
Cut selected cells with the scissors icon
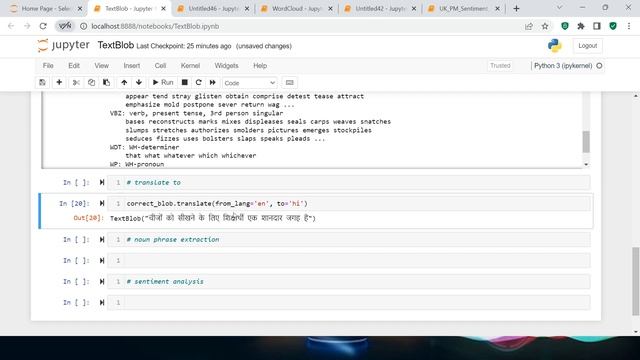[76, 82]
